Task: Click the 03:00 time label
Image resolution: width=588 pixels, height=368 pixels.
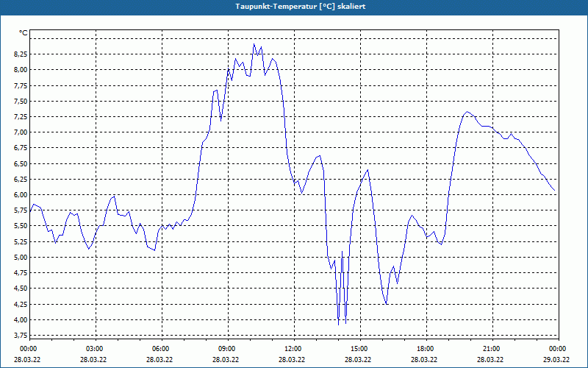Action: pos(95,349)
